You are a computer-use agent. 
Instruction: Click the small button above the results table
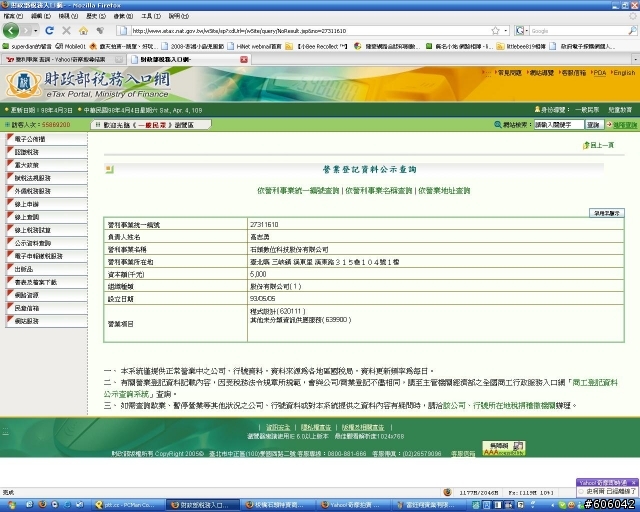point(607,213)
